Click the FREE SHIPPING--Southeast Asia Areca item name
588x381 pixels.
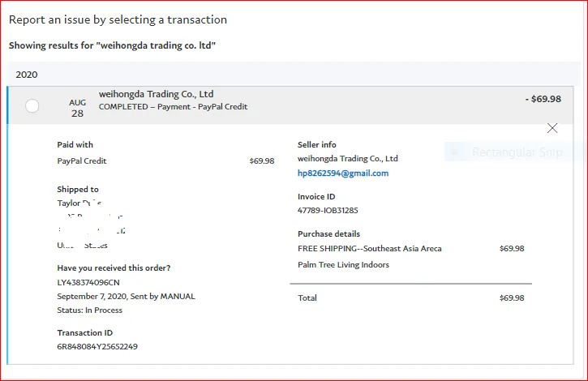(370, 249)
